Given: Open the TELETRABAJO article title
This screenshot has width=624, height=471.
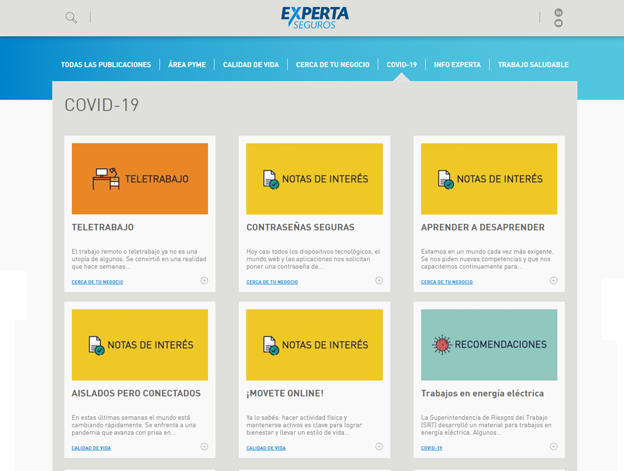Looking at the screenshot, I should pyautogui.click(x=103, y=227).
